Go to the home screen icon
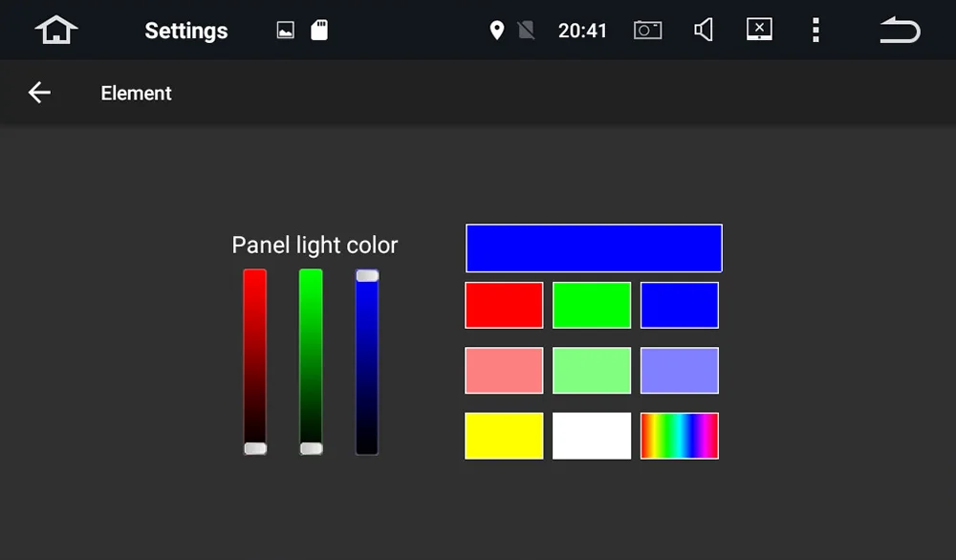The height and width of the screenshot is (560, 956). point(56,30)
